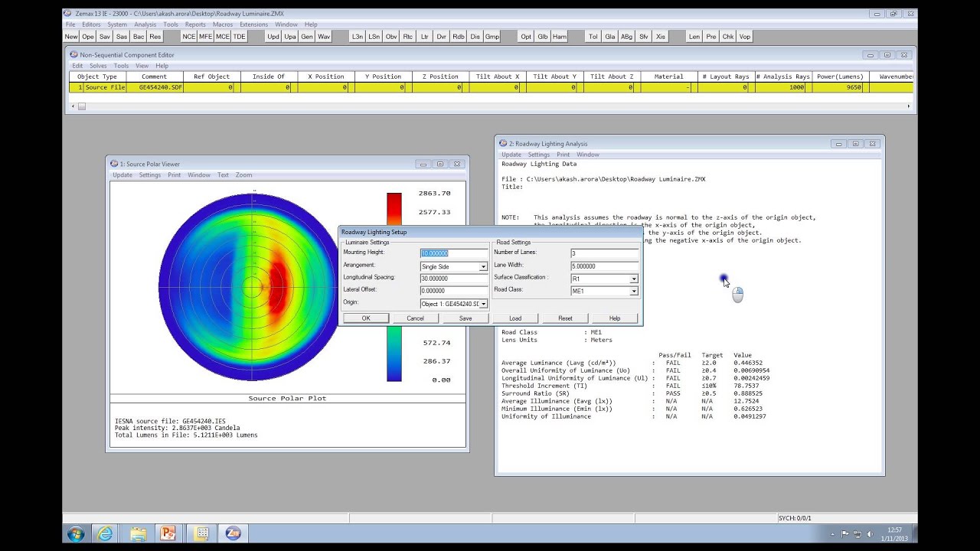
Task: Click the Opt optimization toolbar button
Action: pyautogui.click(x=526, y=37)
